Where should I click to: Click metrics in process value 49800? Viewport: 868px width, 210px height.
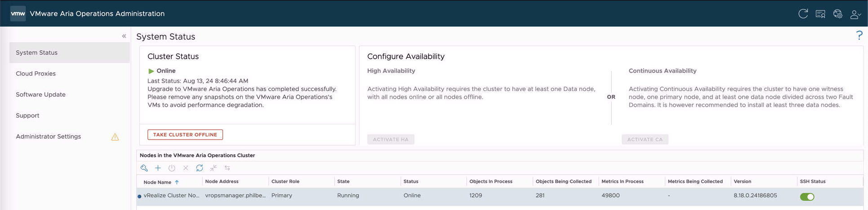611,196
